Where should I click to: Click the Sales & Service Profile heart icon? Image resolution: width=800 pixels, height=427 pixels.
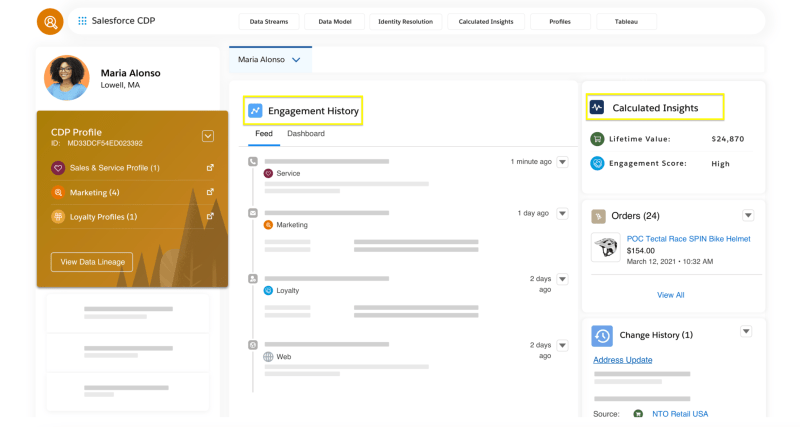(58, 168)
